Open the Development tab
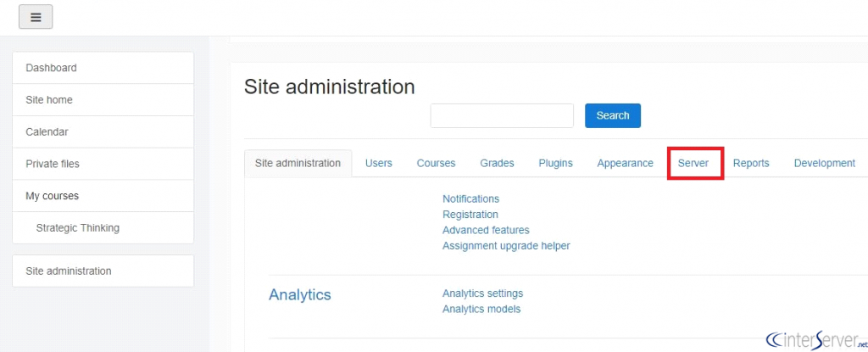This screenshot has width=868, height=352. coord(825,164)
